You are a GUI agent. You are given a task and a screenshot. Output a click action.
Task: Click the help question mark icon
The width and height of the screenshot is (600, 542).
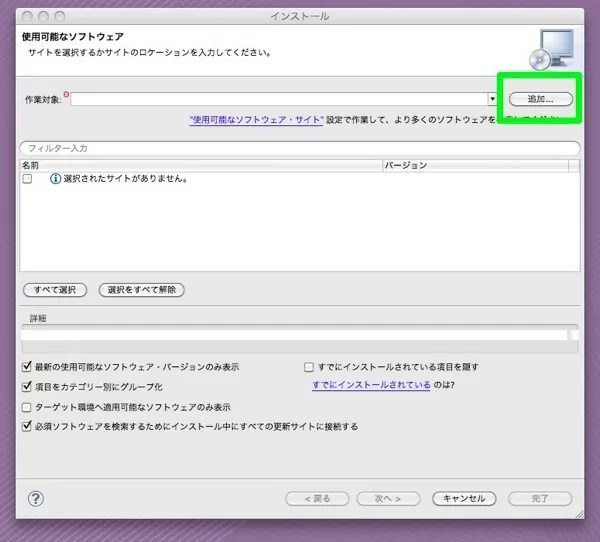click(36, 498)
